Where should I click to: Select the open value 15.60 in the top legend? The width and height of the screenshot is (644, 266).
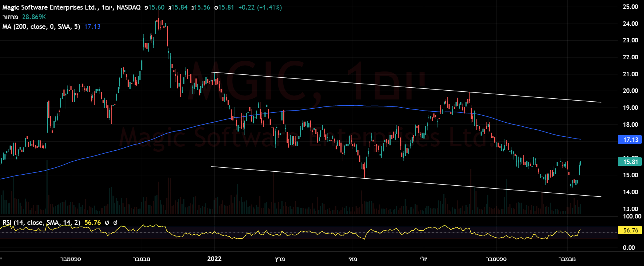157,7
